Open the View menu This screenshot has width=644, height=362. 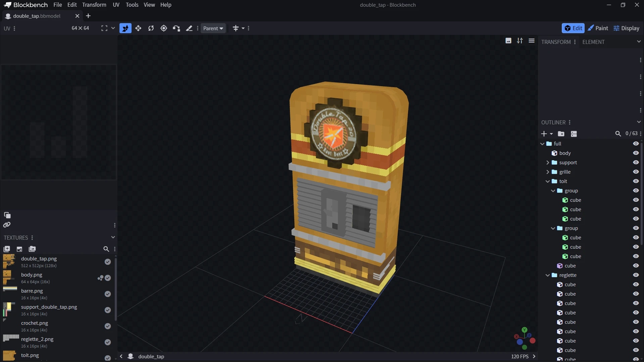149,5
